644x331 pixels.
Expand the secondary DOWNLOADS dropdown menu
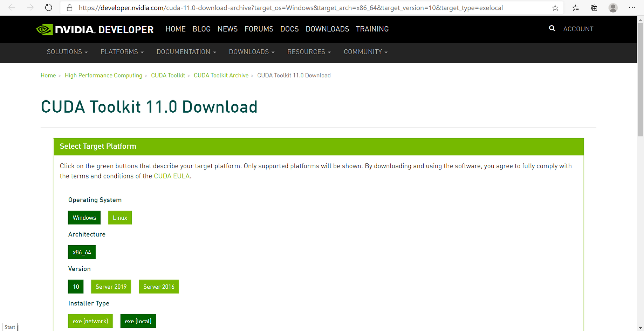(252, 52)
